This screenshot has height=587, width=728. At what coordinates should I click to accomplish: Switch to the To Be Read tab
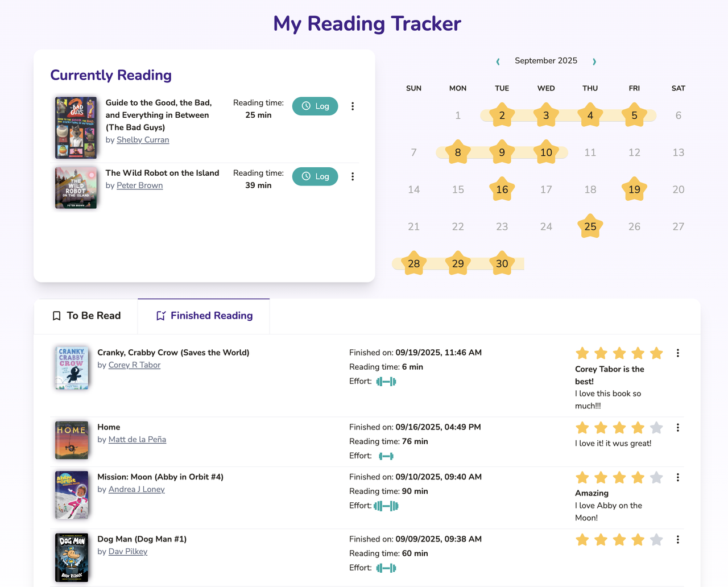[x=86, y=316]
